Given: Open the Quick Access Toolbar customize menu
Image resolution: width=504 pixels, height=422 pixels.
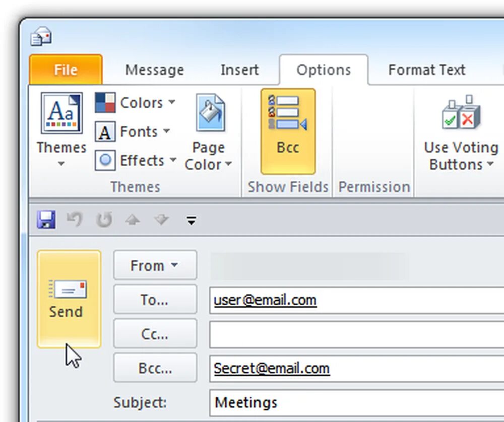Looking at the screenshot, I should pyautogui.click(x=191, y=220).
